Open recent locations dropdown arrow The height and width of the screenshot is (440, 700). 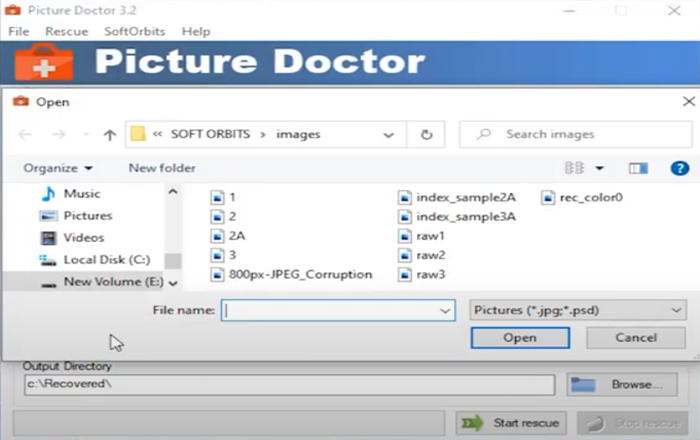[x=86, y=134]
